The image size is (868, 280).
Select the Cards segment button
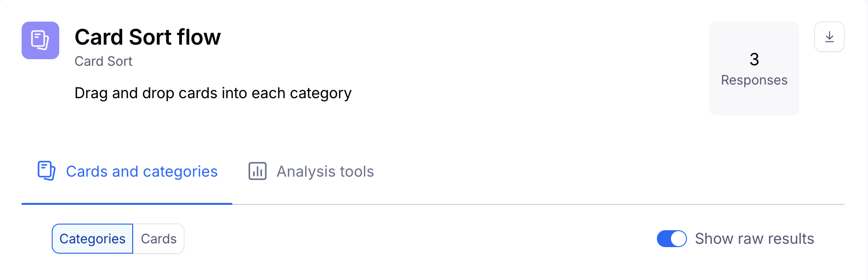pos(158,239)
